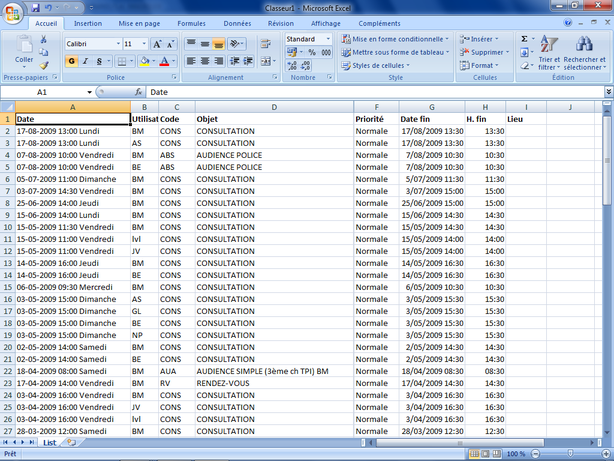Click the Rechercher et sélectionner binoculars
Image resolution: width=614 pixels, height=461 pixels.
583,50
